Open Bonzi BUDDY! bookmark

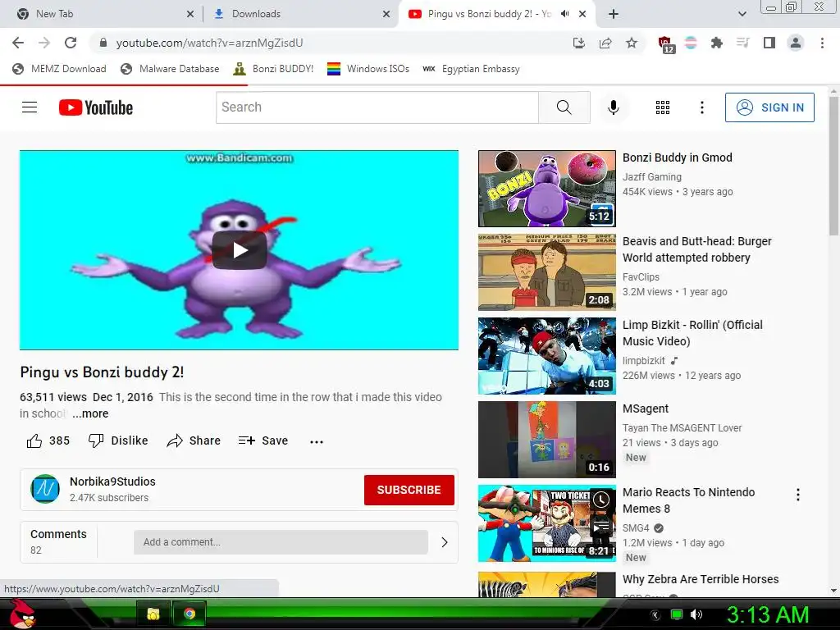(273, 69)
